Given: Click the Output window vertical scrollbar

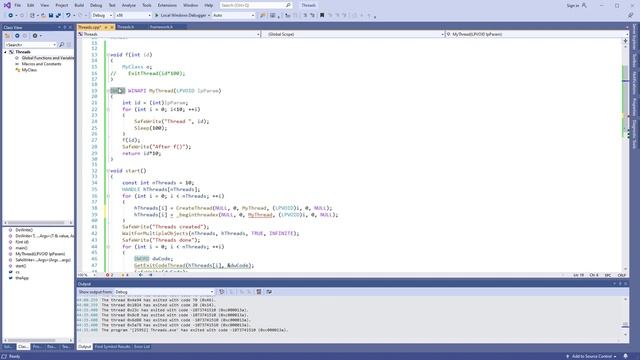Looking at the screenshot, I should [625, 317].
